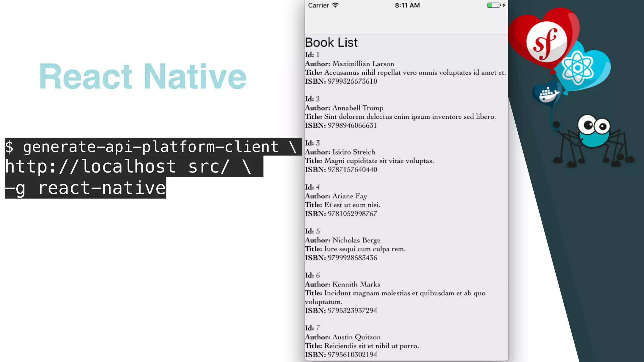The height and width of the screenshot is (362, 644).
Task: Select author Annabell Tromp
Action: [x=344, y=108]
